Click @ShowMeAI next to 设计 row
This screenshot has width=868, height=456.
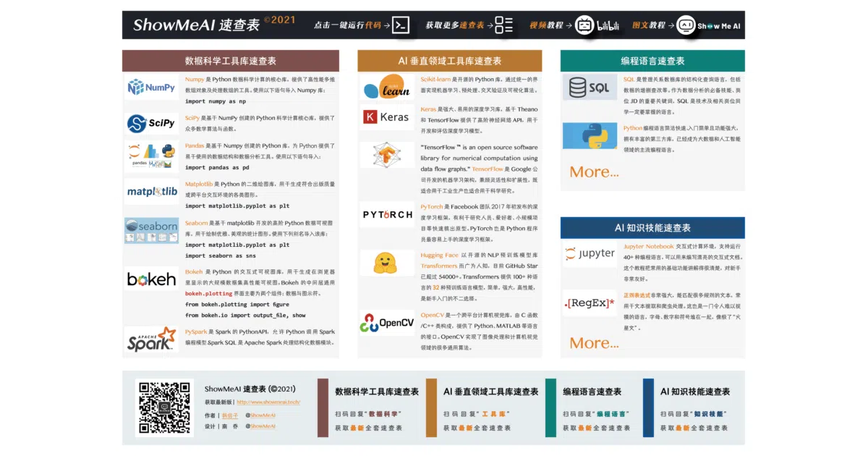click(x=260, y=426)
